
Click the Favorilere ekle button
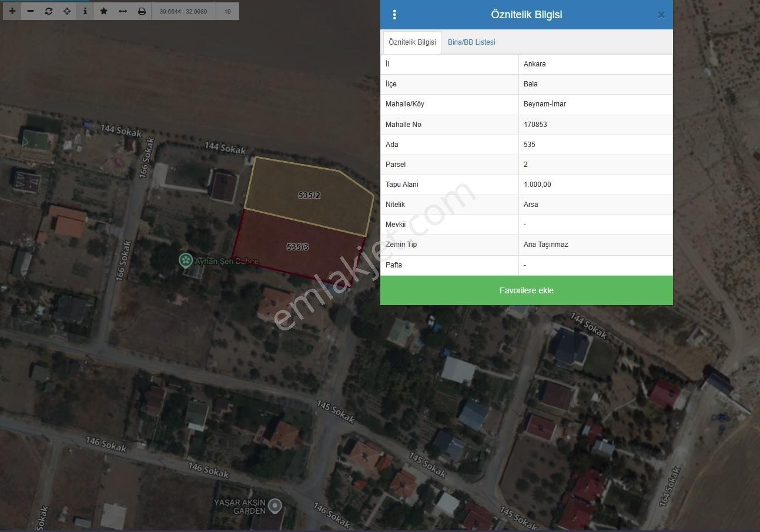coord(527,290)
